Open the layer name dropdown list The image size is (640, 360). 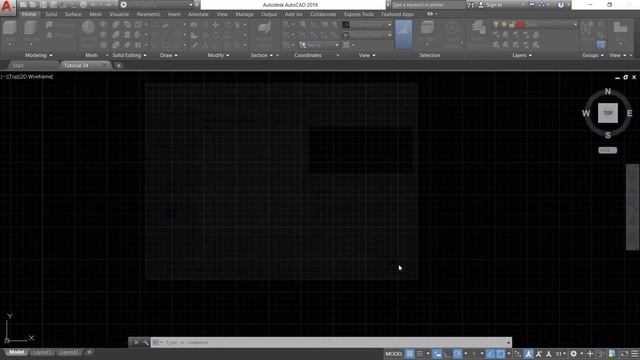tap(575, 25)
